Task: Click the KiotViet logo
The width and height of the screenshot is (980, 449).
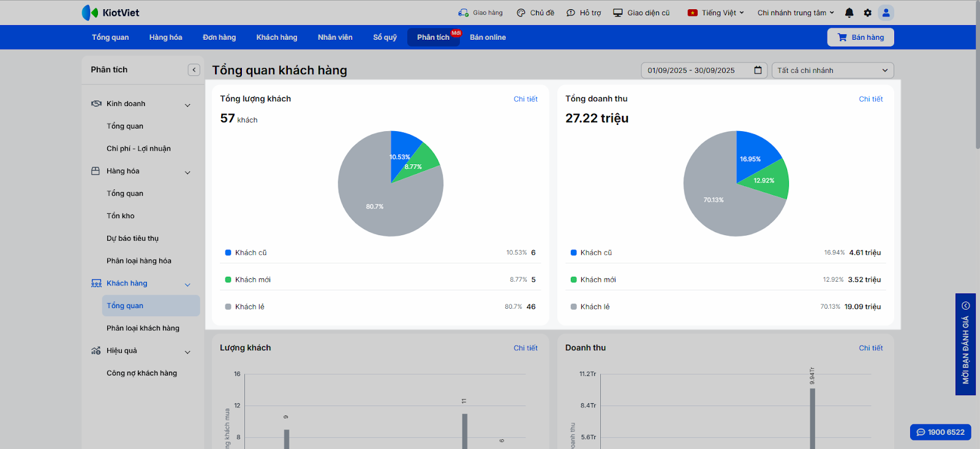Action: [x=111, y=13]
